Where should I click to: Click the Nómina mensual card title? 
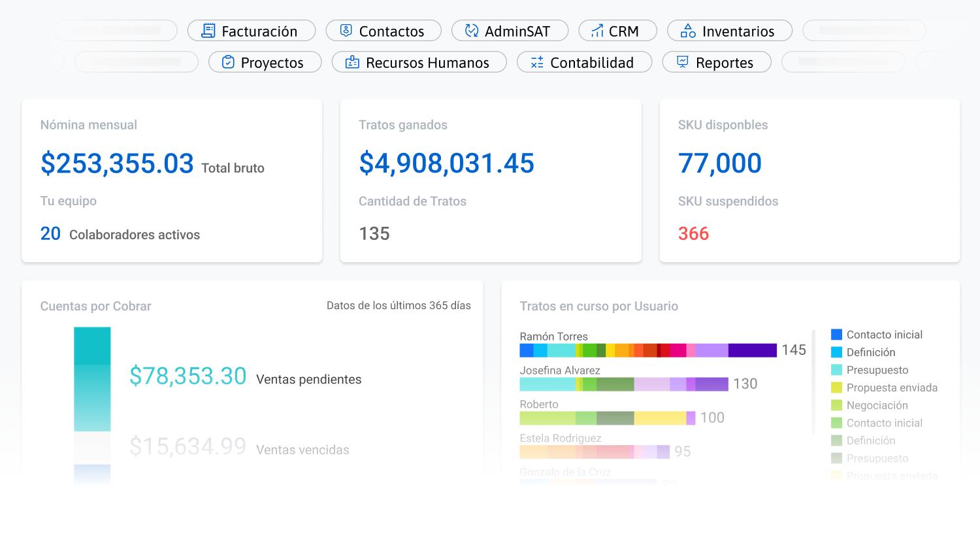pos(89,125)
